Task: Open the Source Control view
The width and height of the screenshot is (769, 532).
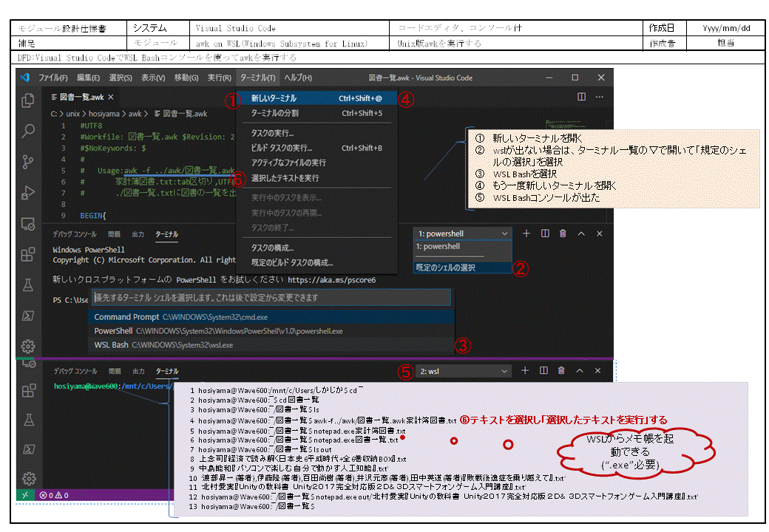Action: point(28,162)
